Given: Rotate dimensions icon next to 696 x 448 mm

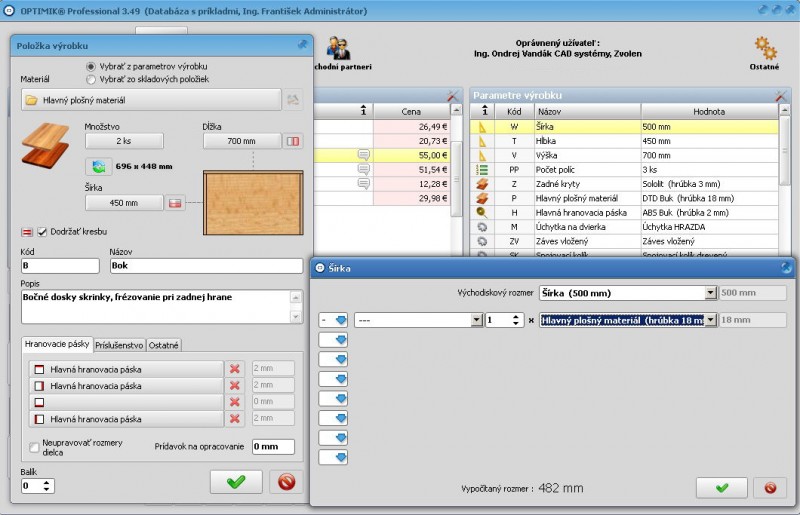Looking at the screenshot, I should point(98,166).
